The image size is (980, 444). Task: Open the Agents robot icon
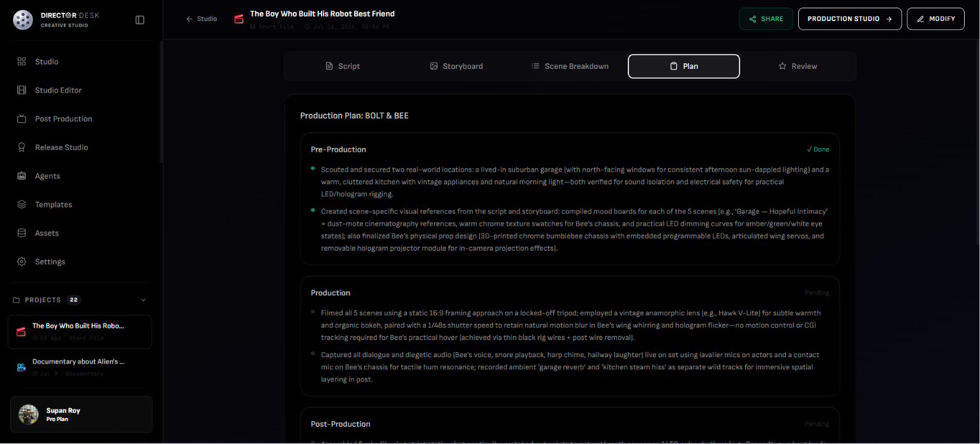click(x=22, y=176)
